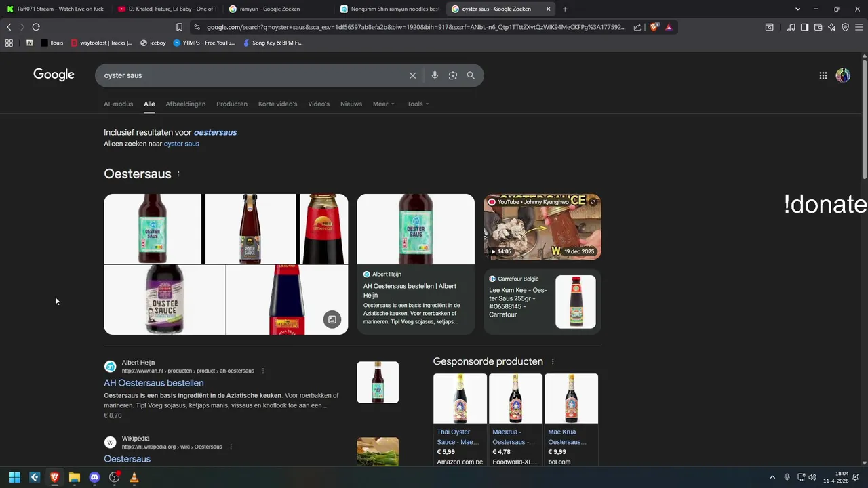This screenshot has height=488, width=868.
Task: Open the bookmarks apps grid icon
Action: (9, 43)
